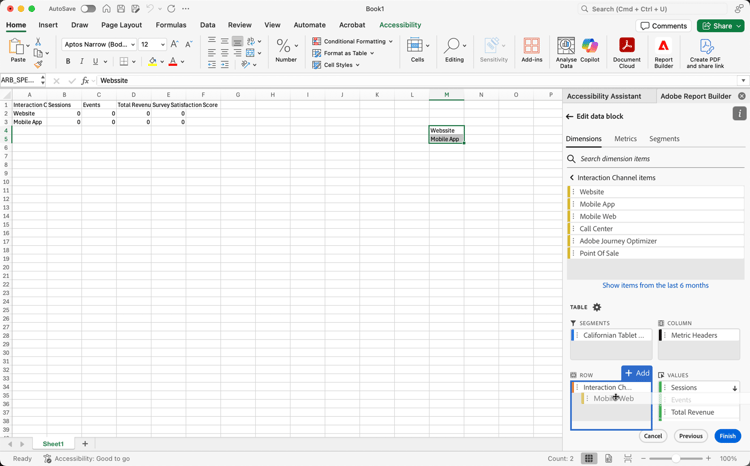This screenshot has width=750, height=466.
Task: Click the Share button
Action: click(720, 26)
